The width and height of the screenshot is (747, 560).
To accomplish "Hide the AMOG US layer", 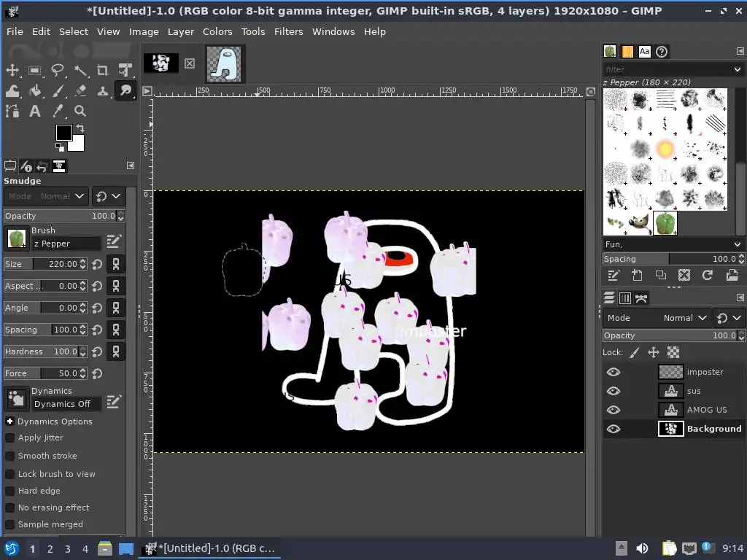I will pyautogui.click(x=613, y=410).
